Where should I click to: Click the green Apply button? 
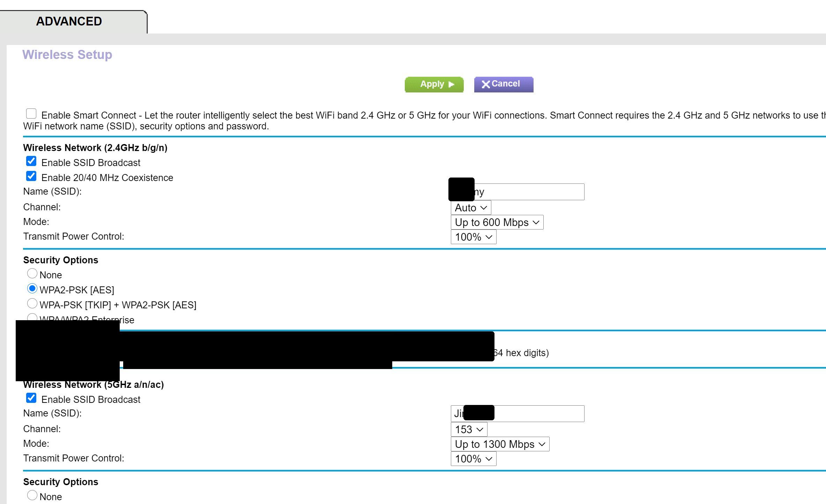click(x=434, y=84)
